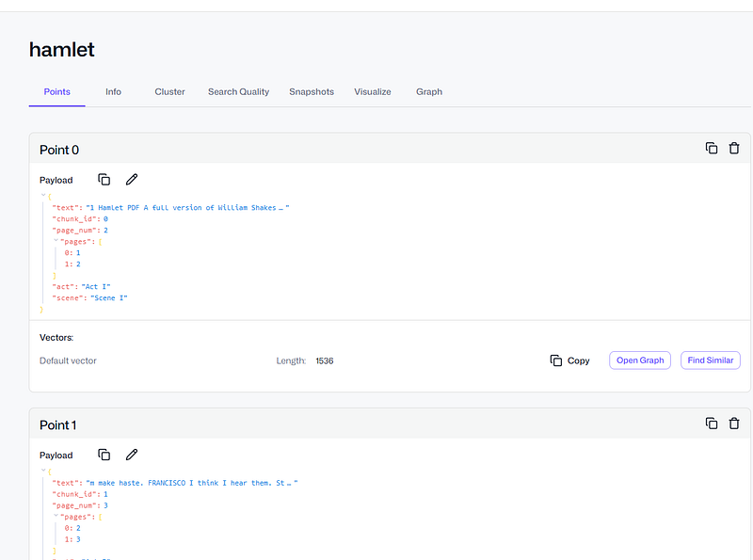
Task: Delete Point 1 with trash icon
Action: tap(734, 424)
